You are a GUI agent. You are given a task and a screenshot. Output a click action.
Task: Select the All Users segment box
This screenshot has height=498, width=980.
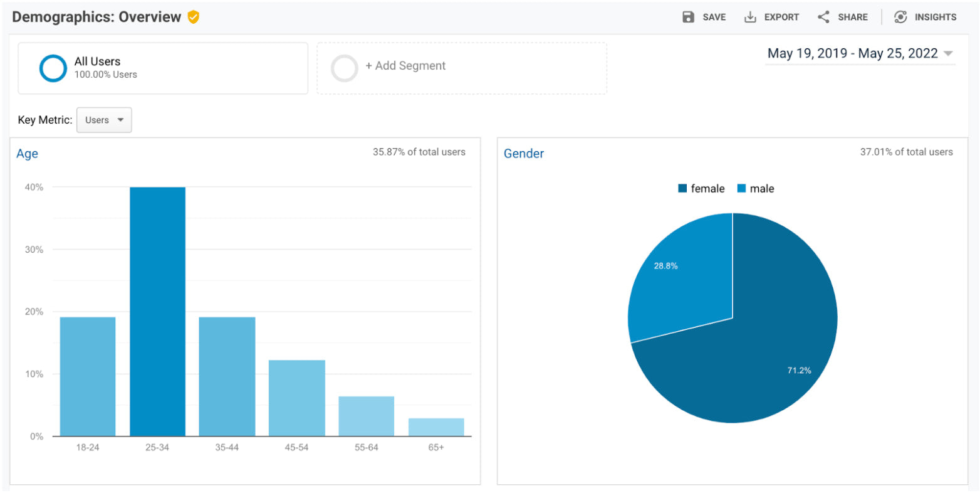click(163, 68)
